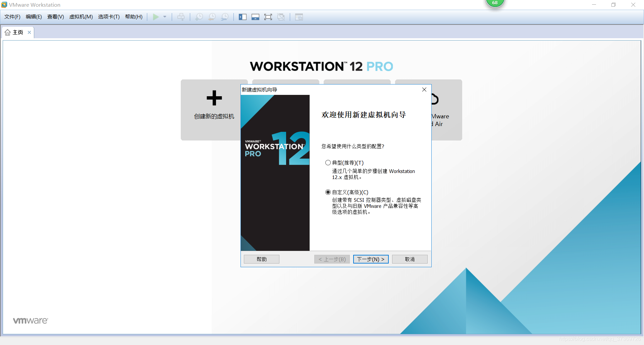644x345 pixels.
Task: Click the full screen mode icon
Action: tap(268, 17)
